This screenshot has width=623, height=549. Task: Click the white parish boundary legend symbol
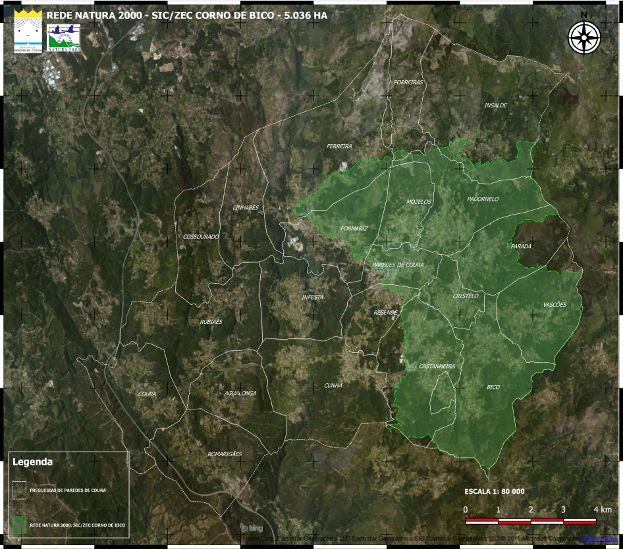pyautogui.click(x=19, y=490)
